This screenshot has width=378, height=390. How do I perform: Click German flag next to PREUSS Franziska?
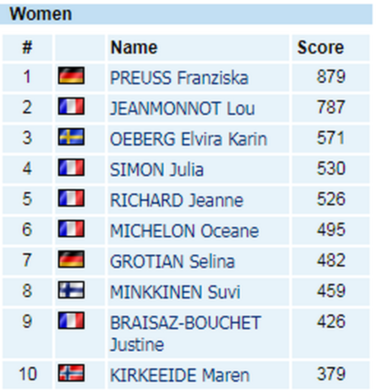pos(71,75)
